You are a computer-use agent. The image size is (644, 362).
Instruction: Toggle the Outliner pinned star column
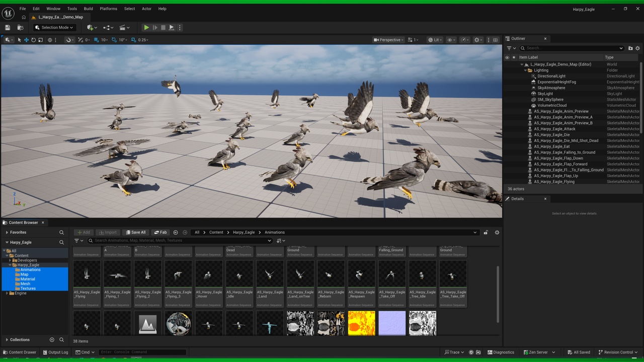tap(514, 57)
